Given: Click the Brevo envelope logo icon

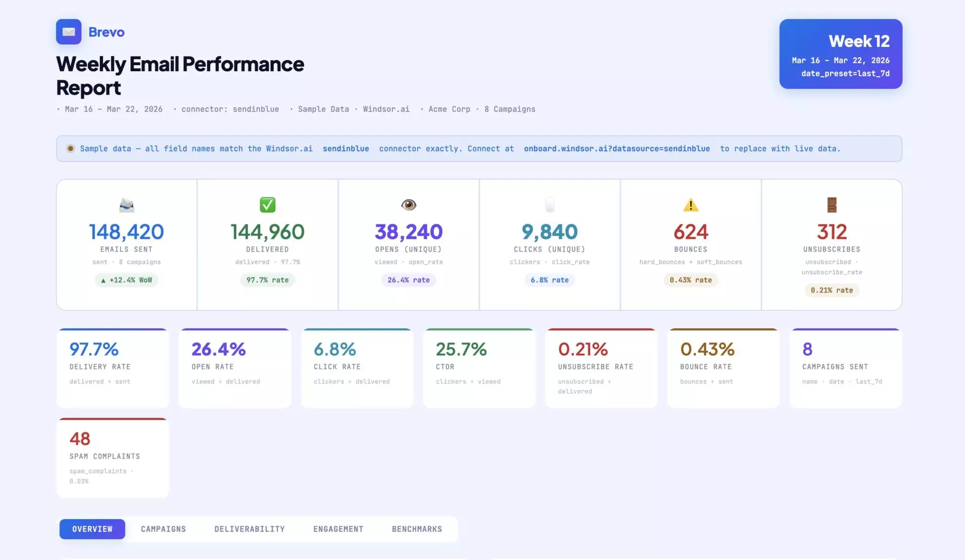Looking at the screenshot, I should [68, 32].
